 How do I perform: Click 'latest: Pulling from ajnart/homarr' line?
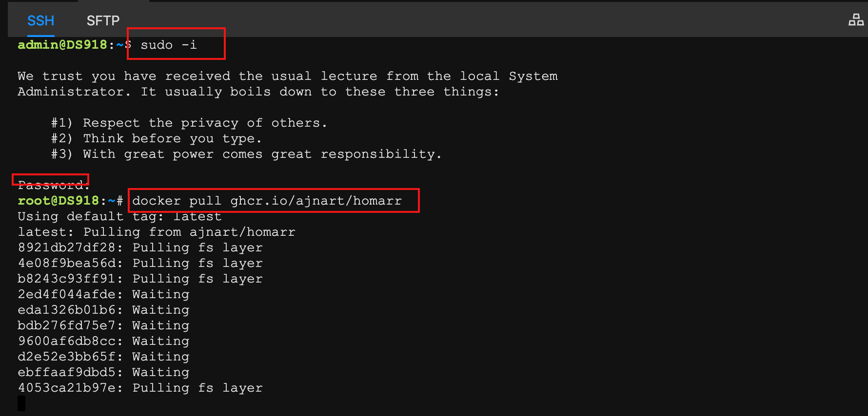tap(156, 232)
